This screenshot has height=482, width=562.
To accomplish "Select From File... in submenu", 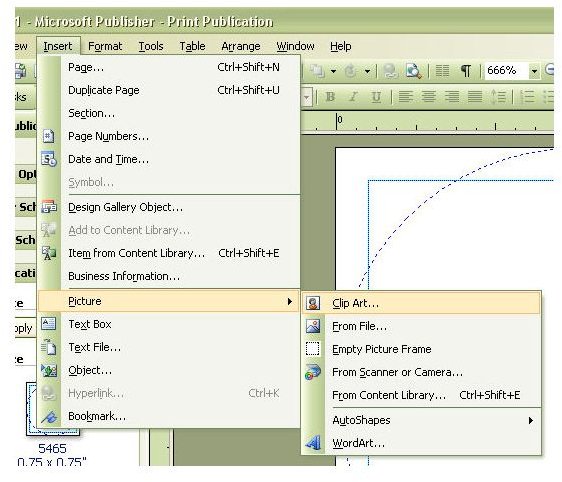I will [x=422, y=326].
